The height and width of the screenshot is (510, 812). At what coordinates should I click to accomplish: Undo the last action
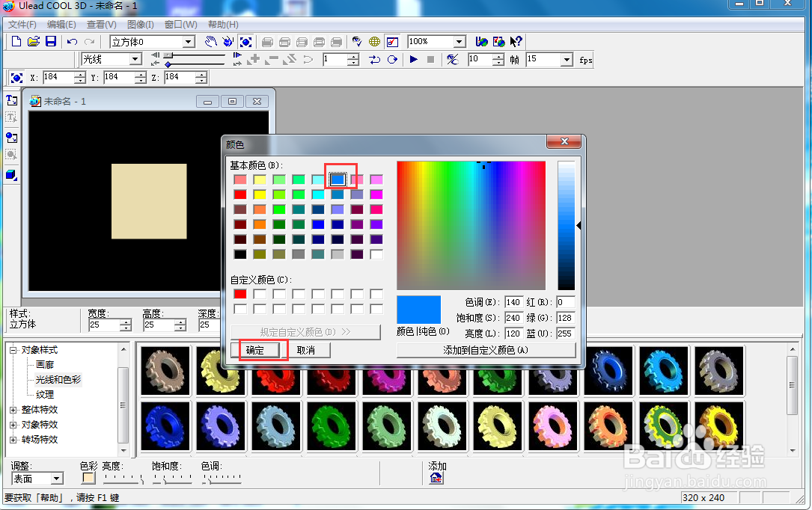tap(73, 41)
